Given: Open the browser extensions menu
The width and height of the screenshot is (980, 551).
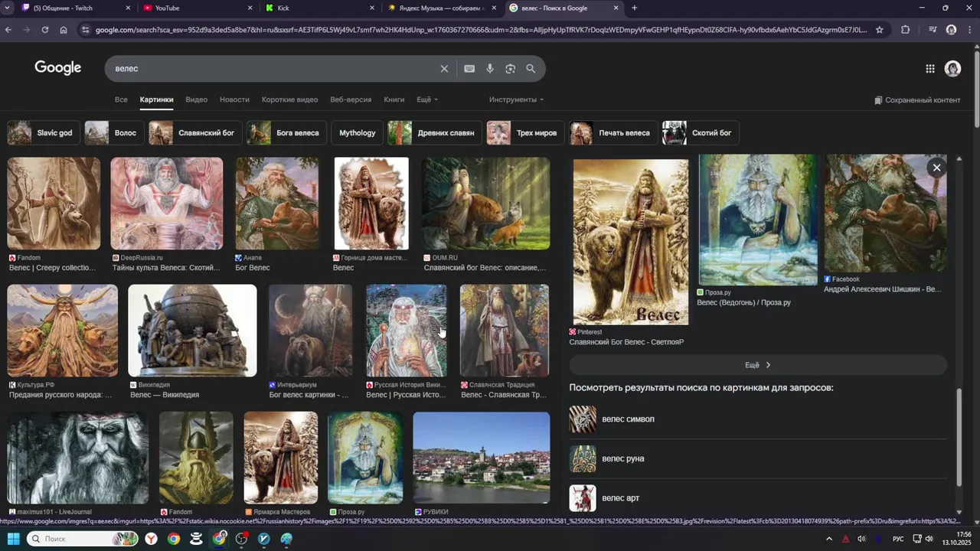Looking at the screenshot, I should 906,30.
